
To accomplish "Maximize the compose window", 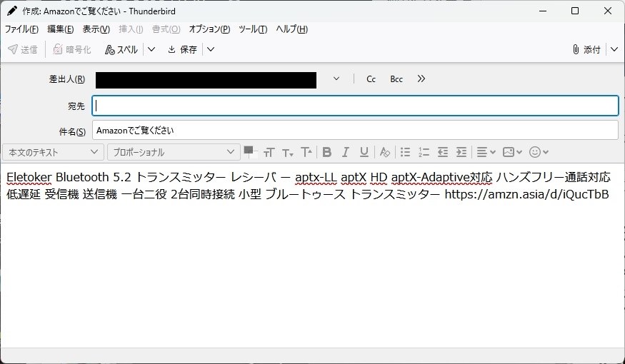I will pyautogui.click(x=575, y=11).
